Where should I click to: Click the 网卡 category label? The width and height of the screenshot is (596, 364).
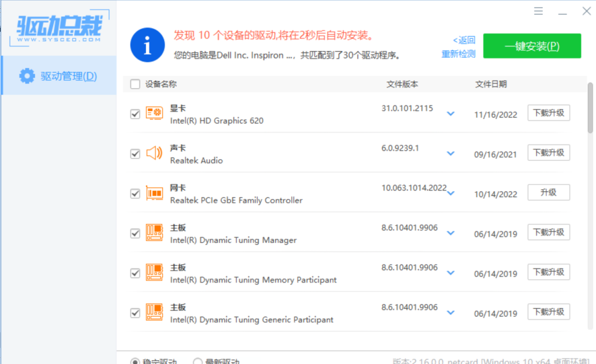click(x=178, y=188)
